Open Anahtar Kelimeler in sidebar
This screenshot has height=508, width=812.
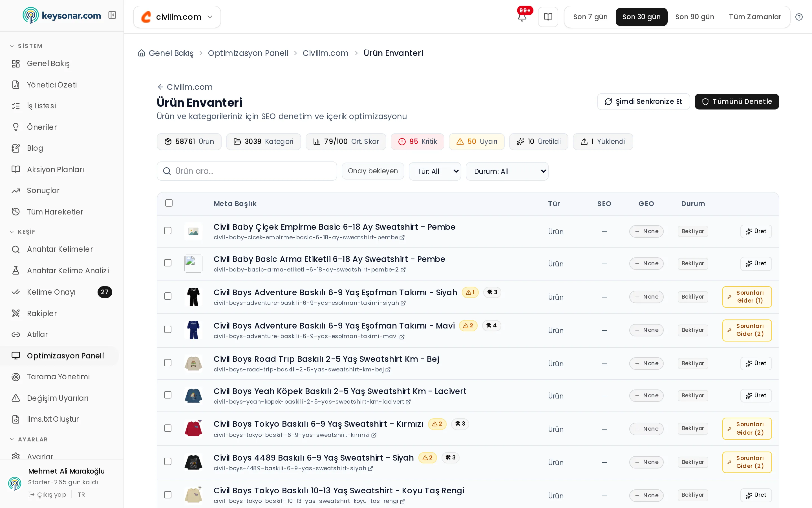click(x=59, y=249)
